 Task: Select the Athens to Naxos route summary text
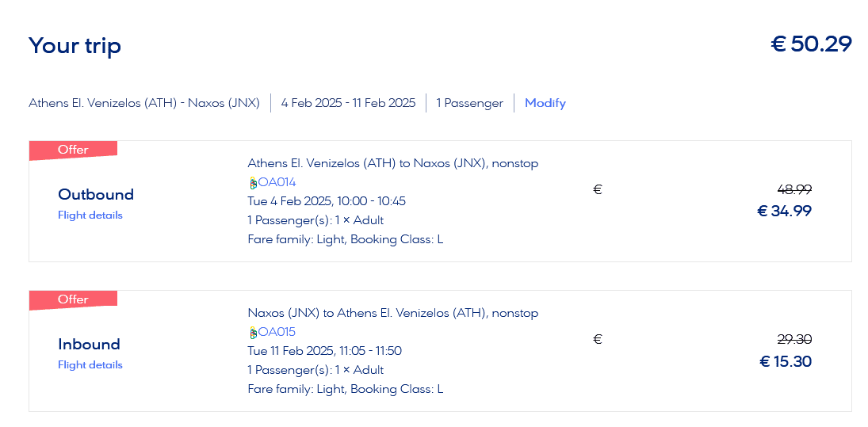pyautogui.click(x=144, y=103)
